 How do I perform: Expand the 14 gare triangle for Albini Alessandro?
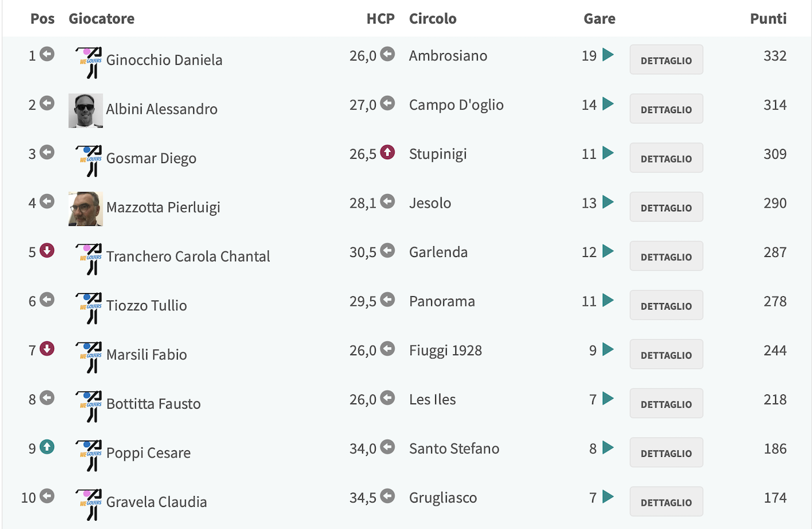coord(608,103)
